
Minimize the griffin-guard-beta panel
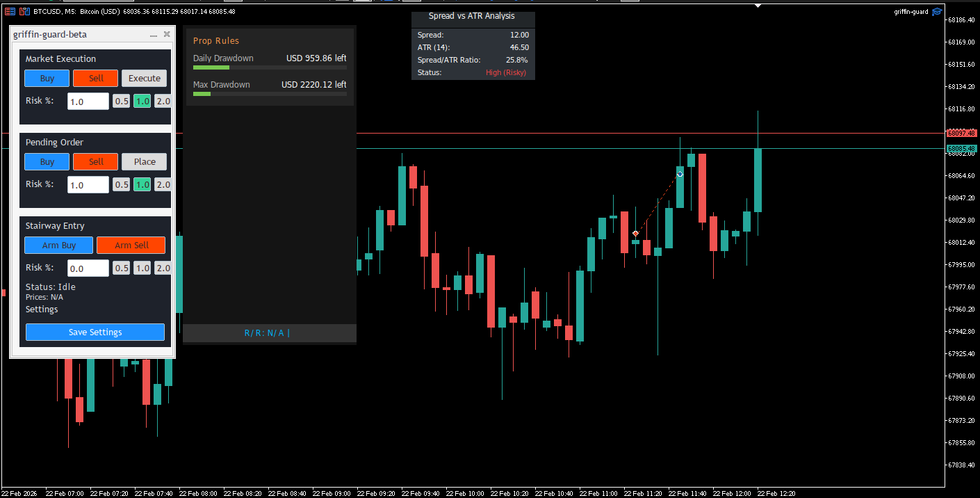point(154,34)
